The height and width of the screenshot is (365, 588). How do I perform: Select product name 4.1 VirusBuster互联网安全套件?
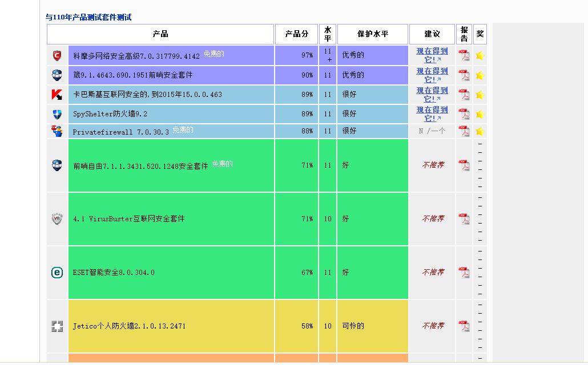click(x=129, y=219)
